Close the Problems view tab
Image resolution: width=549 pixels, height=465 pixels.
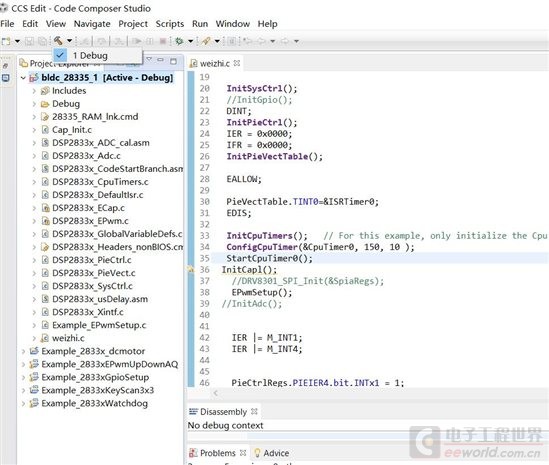tap(243, 453)
